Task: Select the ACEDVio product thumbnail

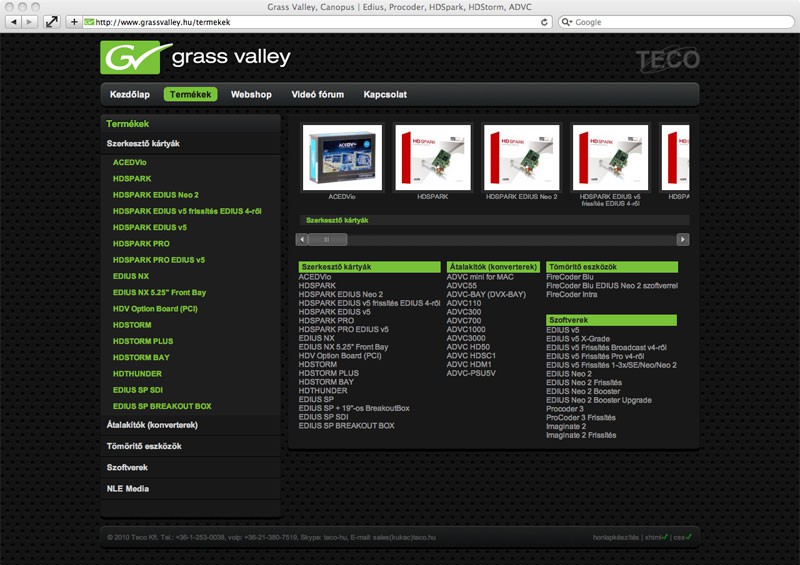Action: (344, 158)
